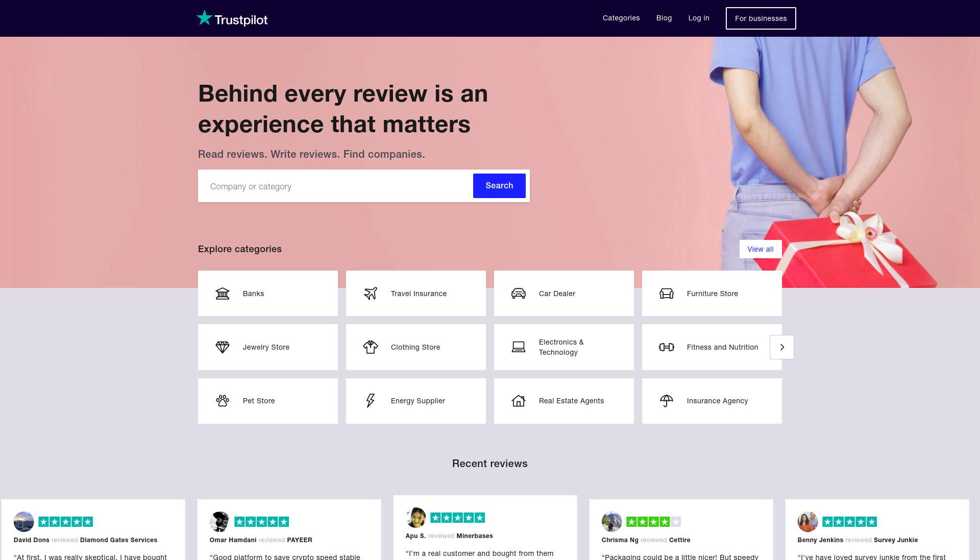Click the star rating on Apu S.'s review

coord(458,518)
